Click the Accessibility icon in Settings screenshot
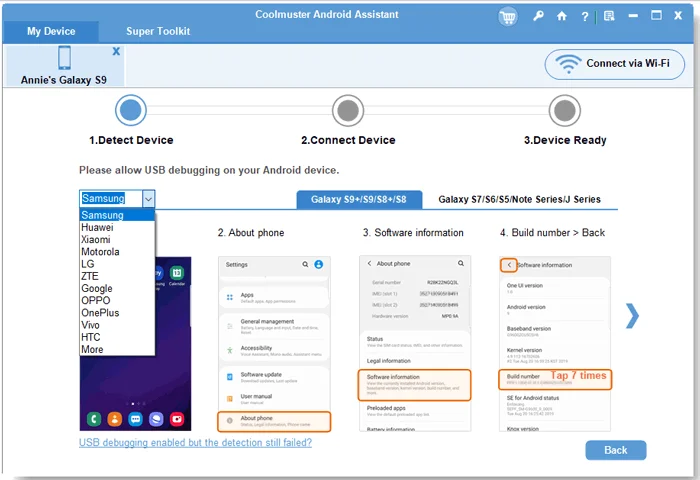The image size is (700, 480). (x=229, y=351)
